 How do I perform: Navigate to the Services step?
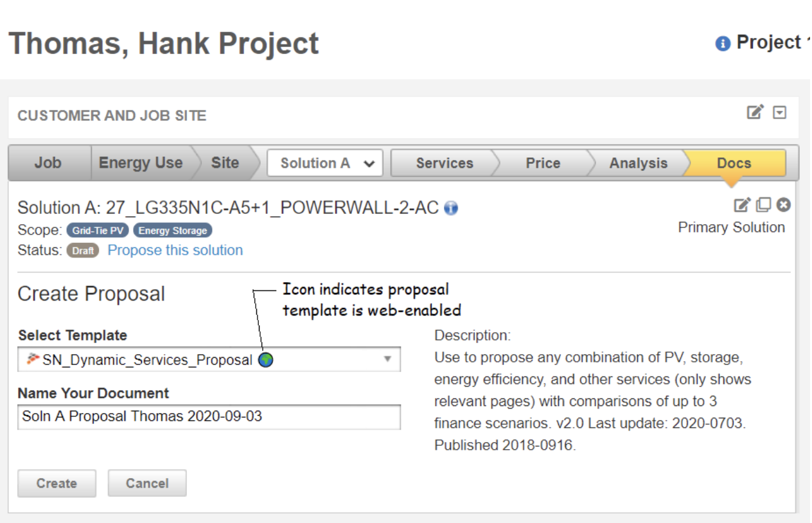point(444,163)
